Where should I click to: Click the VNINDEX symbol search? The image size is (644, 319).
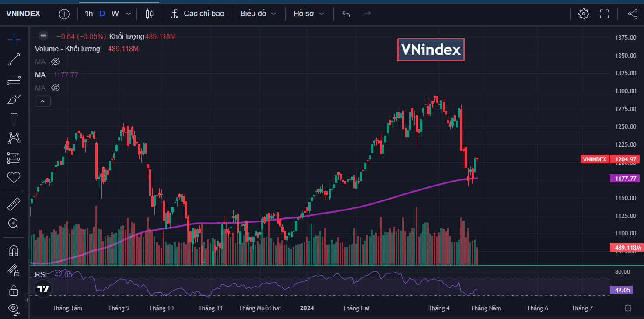click(24, 14)
